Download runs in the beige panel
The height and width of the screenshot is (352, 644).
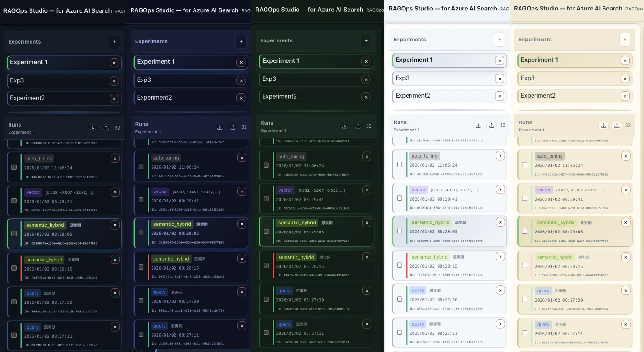pyautogui.click(x=603, y=125)
